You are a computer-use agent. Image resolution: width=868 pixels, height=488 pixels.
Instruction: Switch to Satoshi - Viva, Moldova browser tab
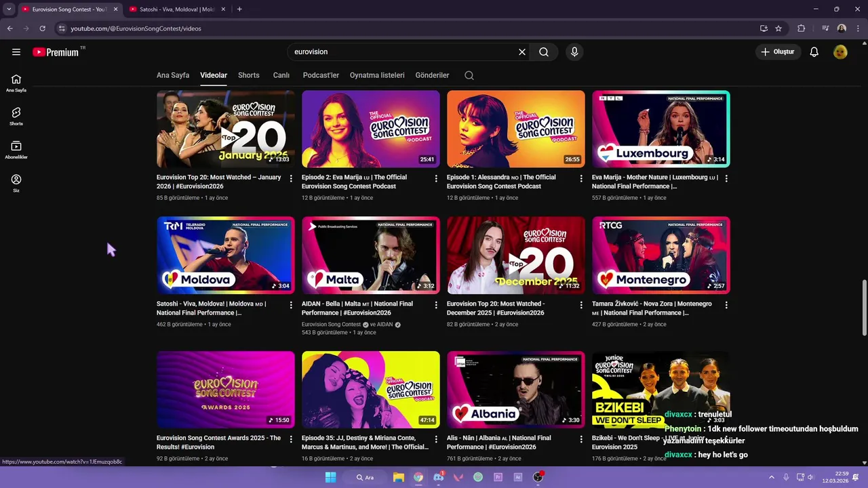pos(176,9)
